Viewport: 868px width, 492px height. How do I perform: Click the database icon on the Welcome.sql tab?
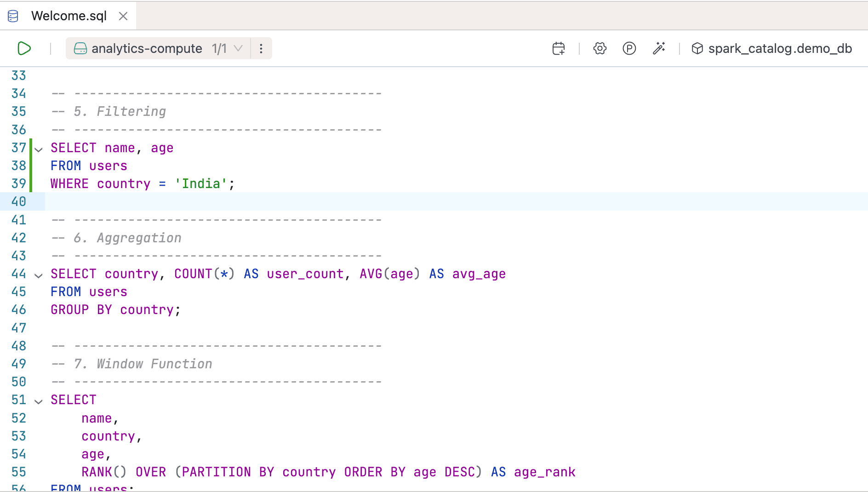pos(12,15)
